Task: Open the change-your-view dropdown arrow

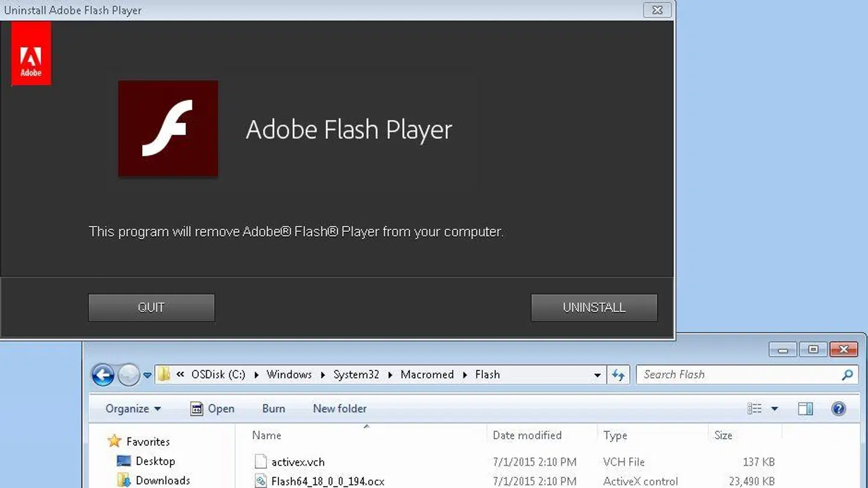Action: (774, 408)
